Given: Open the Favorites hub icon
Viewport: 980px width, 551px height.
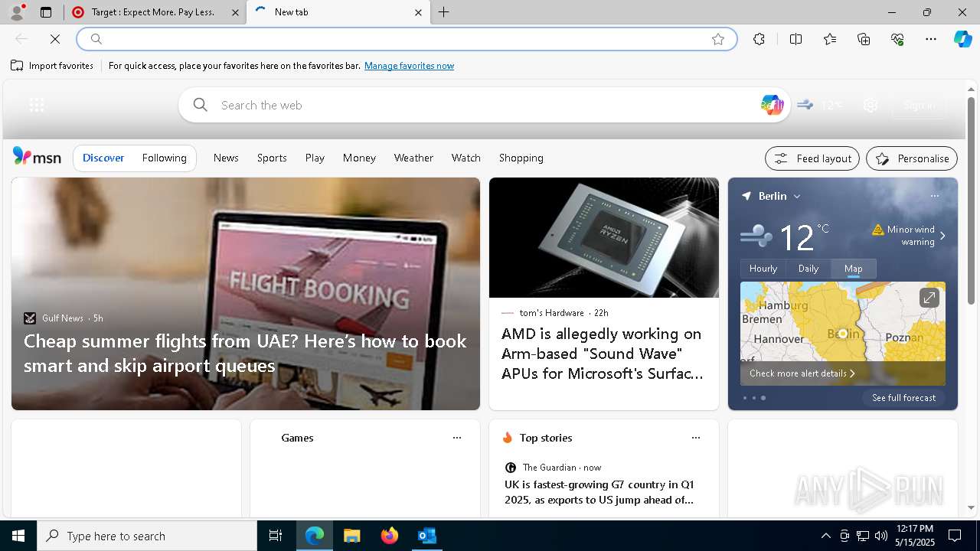Looking at the screenshot, I should [x=830, y=39].
